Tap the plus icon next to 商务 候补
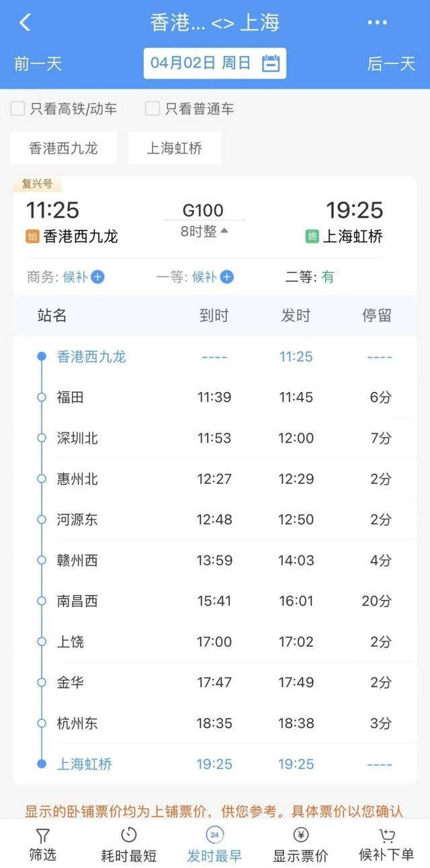Viewport: 430px width, 868px height. [97, 277]
